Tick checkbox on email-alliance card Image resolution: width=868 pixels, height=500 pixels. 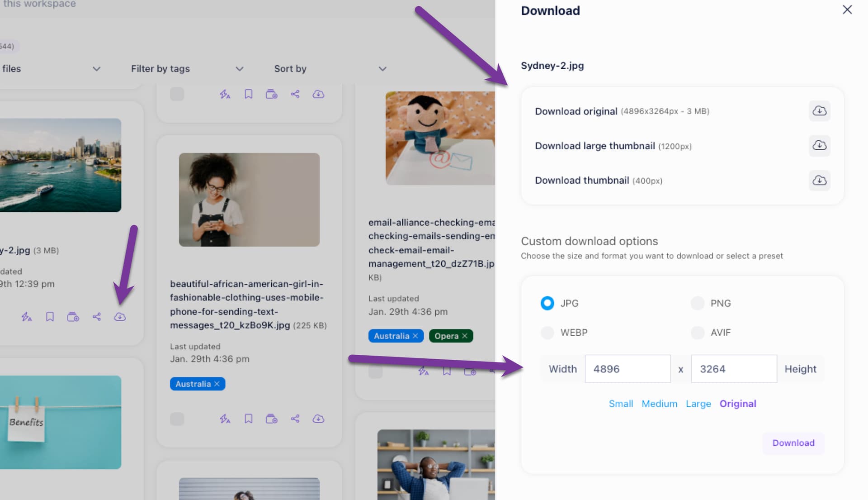tap(375, 371)
